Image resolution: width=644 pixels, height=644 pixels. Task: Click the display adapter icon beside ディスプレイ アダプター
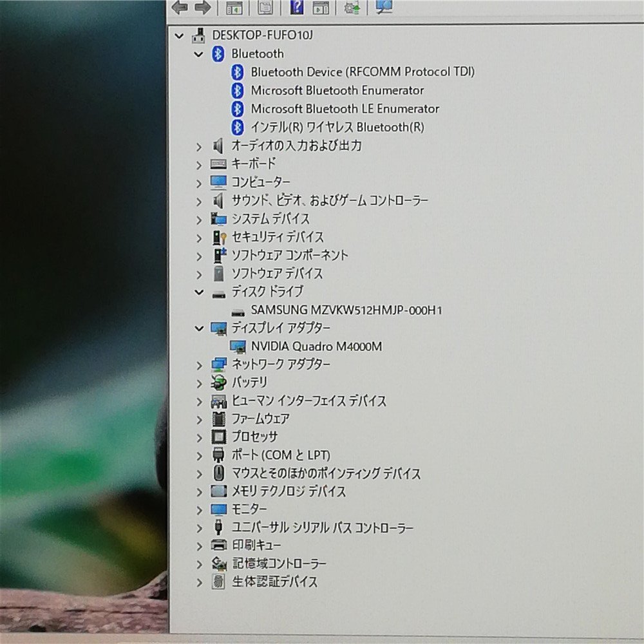coord(218,328)
